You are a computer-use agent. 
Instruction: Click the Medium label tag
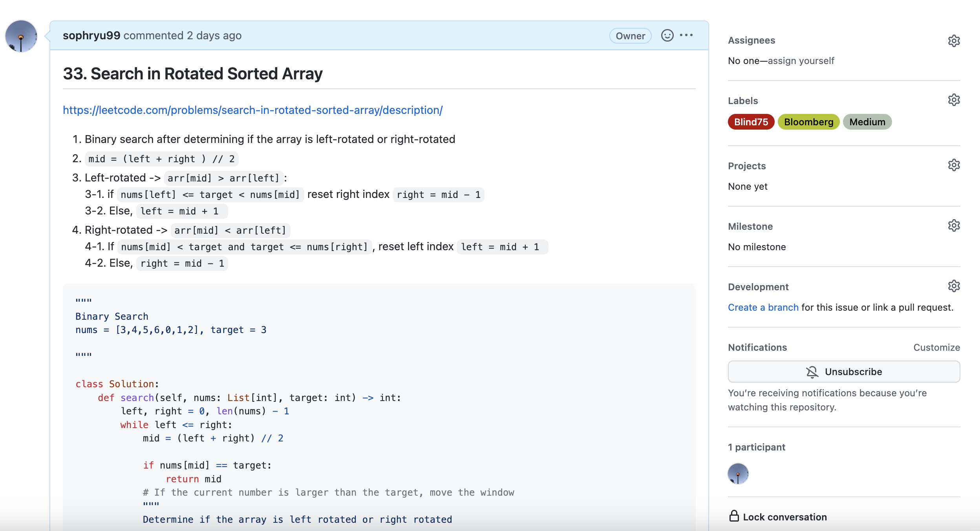pos(867,122)
